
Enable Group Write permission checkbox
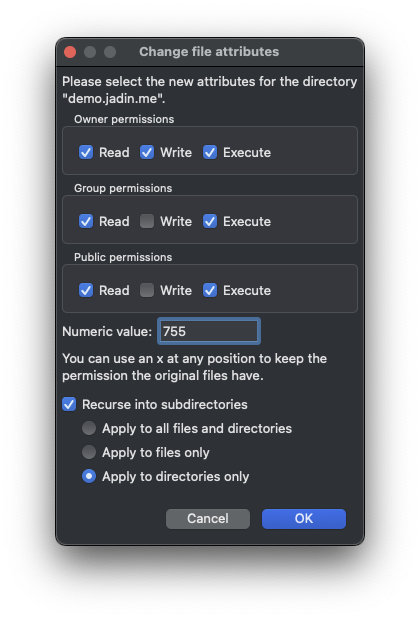(x=147, y=221)
